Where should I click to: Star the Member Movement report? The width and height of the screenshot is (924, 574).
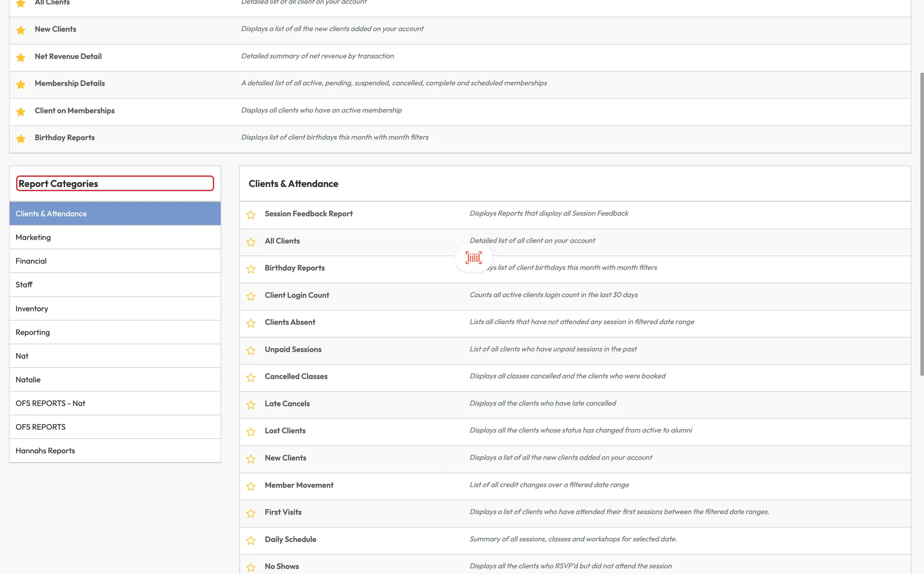pyautogui.click(x=251, y=486)
